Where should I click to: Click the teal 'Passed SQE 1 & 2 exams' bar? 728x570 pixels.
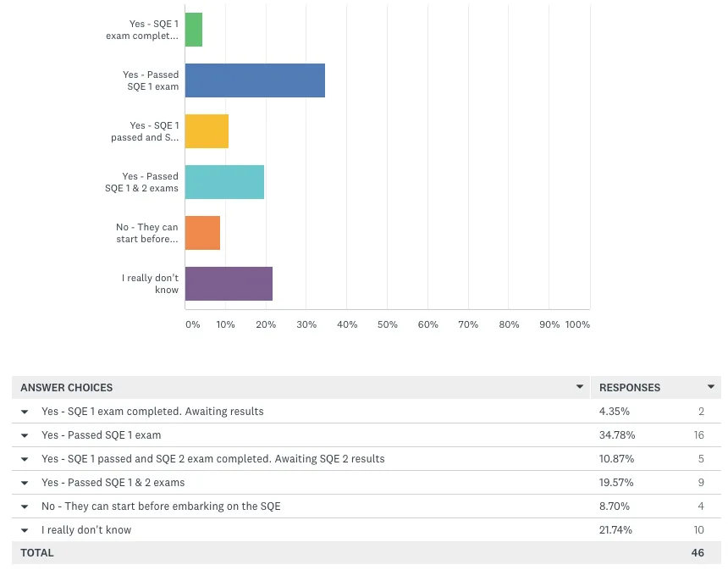224,182
